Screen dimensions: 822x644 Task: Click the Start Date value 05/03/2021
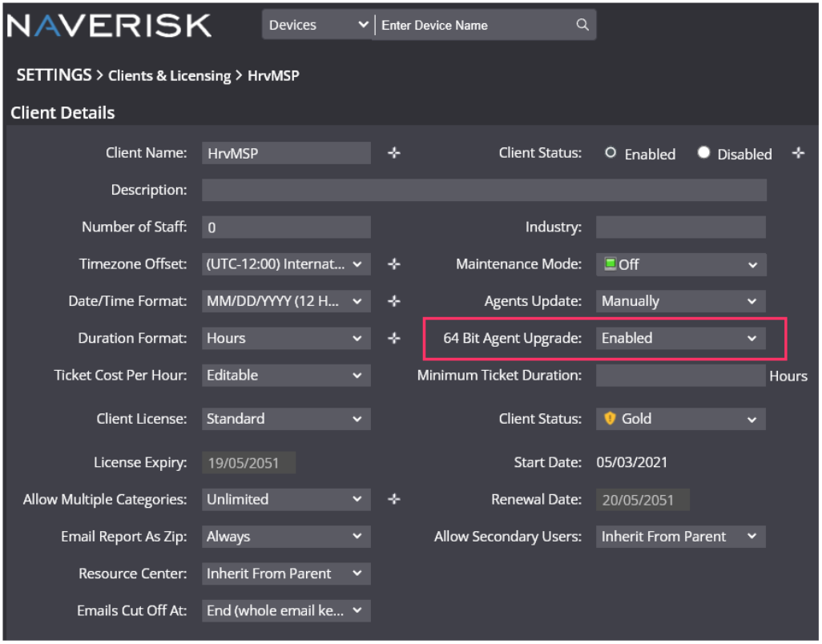pyautogui.click(x=631, y=463)
